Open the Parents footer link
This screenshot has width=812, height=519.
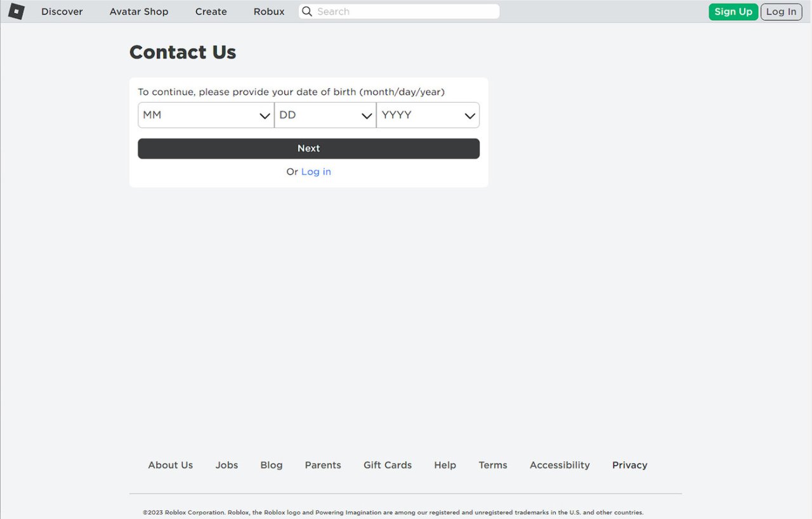[323, 465]
